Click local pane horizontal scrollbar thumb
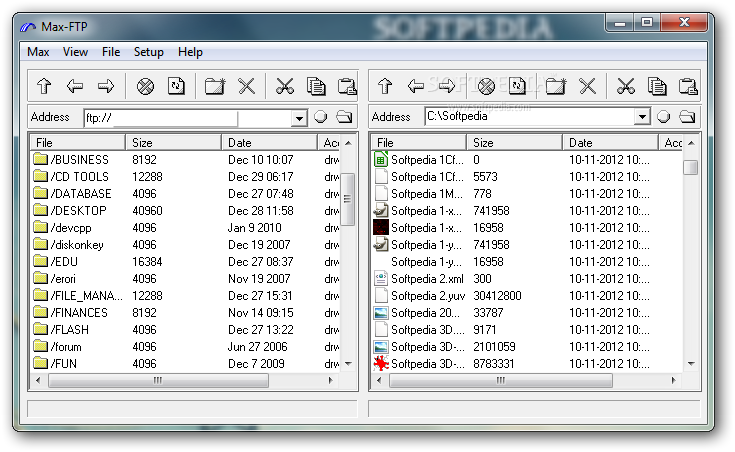This screenshot has height=452, width=735. 501,380
